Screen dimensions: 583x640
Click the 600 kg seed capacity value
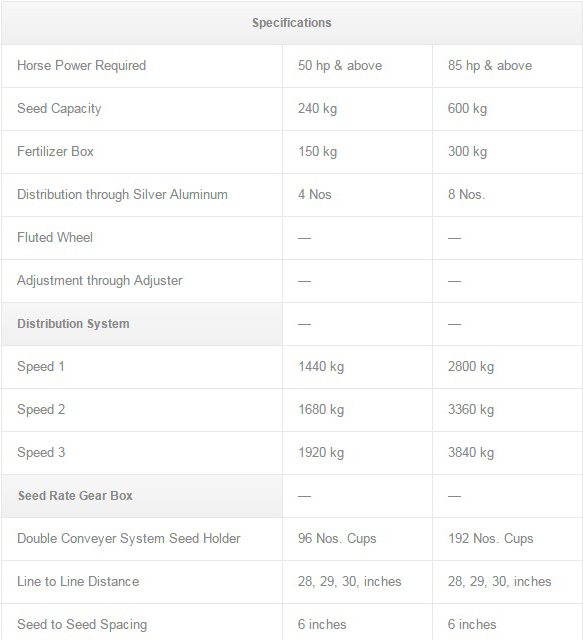tap(467, 109)
